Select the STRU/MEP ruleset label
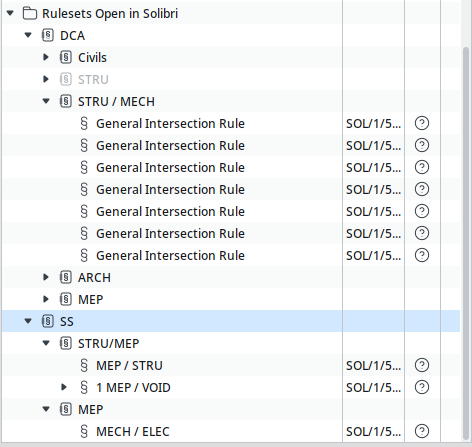The height and width of the screenshot is (447, 472). (x=109, y=344)
